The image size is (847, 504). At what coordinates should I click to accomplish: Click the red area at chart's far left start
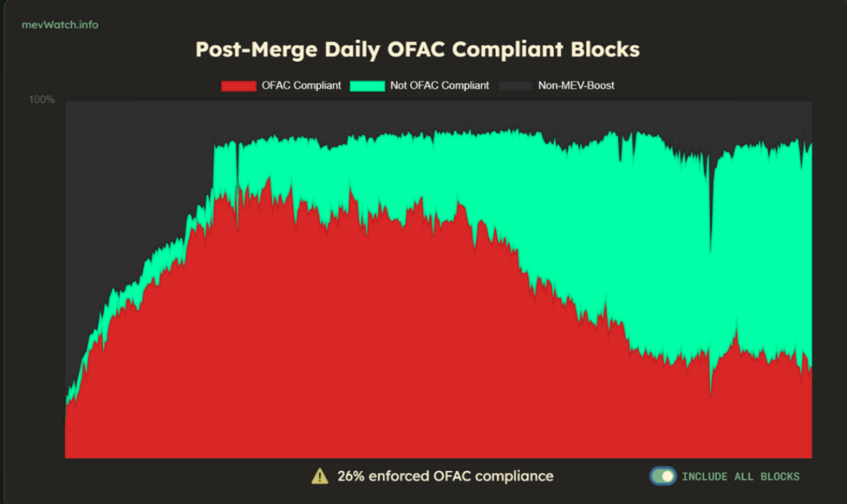(73, 432)
